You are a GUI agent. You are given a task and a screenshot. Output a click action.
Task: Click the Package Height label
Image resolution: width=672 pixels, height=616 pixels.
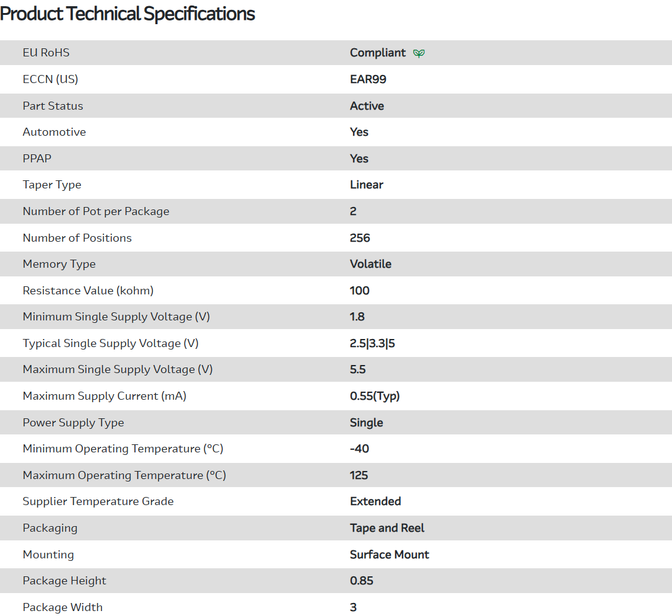coord(64,581)
